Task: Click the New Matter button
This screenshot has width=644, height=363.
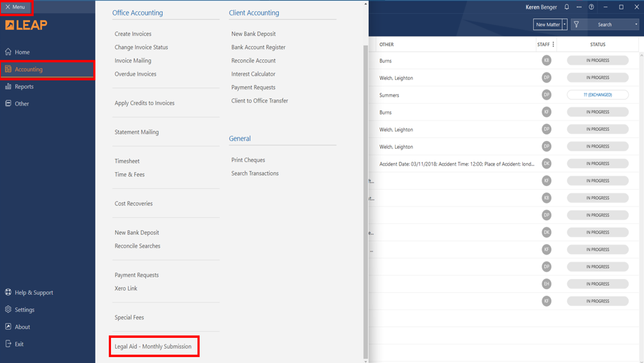Action: pyautogui.click(x=547, y=25)
